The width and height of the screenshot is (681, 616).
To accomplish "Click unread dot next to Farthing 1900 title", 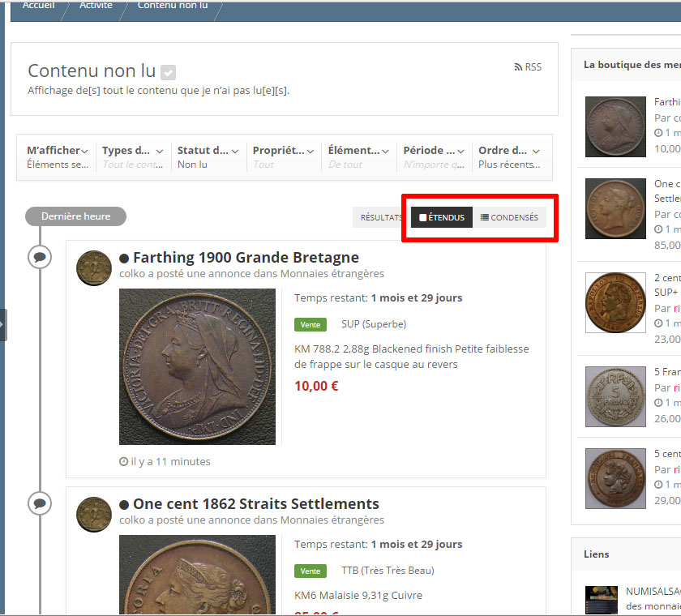I will pyautogui.click(x=124, y=259).
